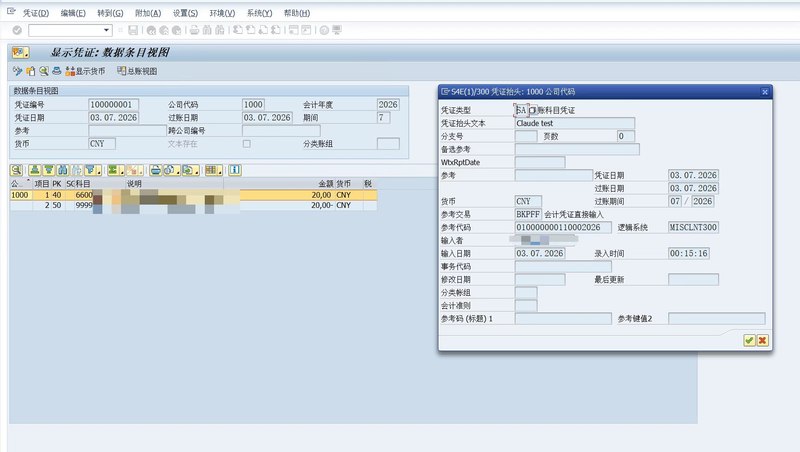Click the magnifier Select line item icon

point(43,71)
